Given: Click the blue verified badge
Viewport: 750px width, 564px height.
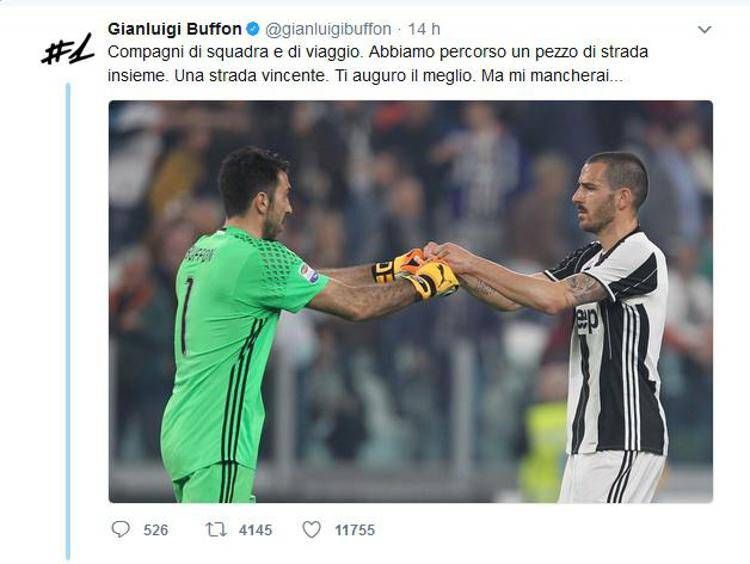Looking at the screenshot, I should tap(253, 29).
